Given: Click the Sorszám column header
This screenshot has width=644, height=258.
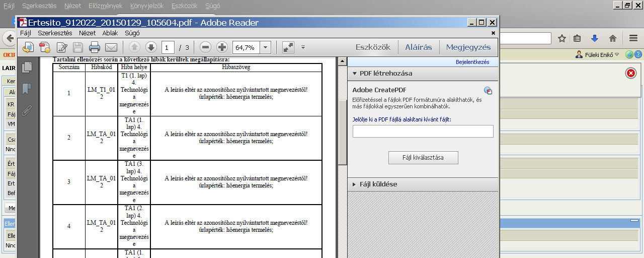Looking at the screenshot, I should [68, 67].
